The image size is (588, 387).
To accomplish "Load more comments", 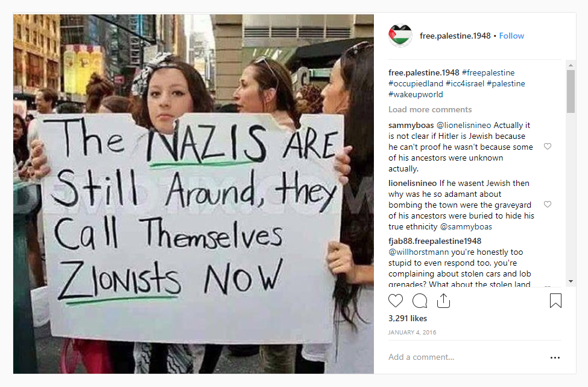I will (x=430, y=110).
